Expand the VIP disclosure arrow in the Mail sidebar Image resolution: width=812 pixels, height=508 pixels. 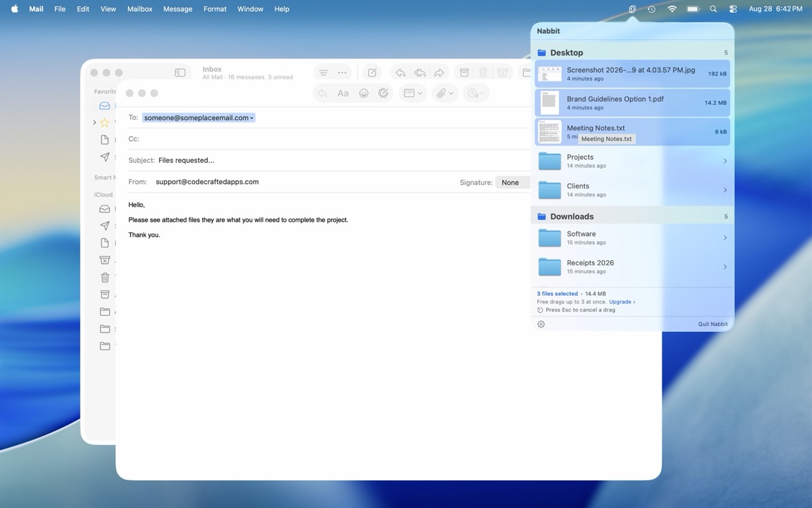tap(94, 123)
